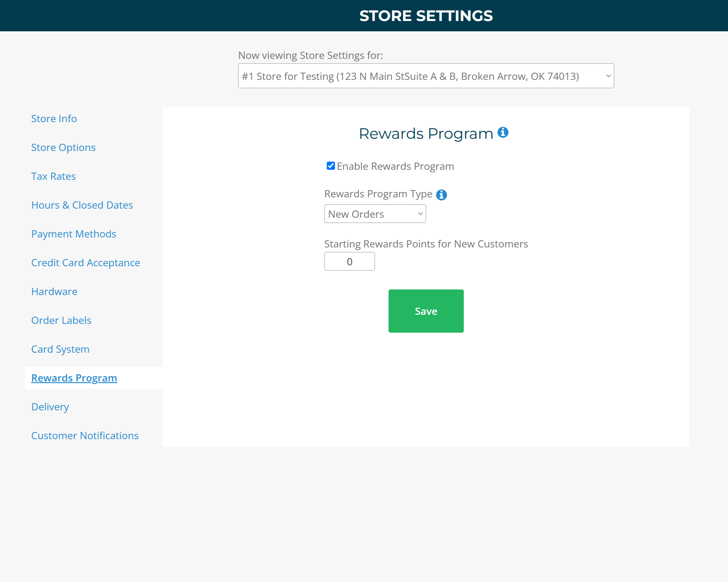This screenshot has width=728, height=582.
Task: Open Order Labels section
Action: click(x=61, y=320)
